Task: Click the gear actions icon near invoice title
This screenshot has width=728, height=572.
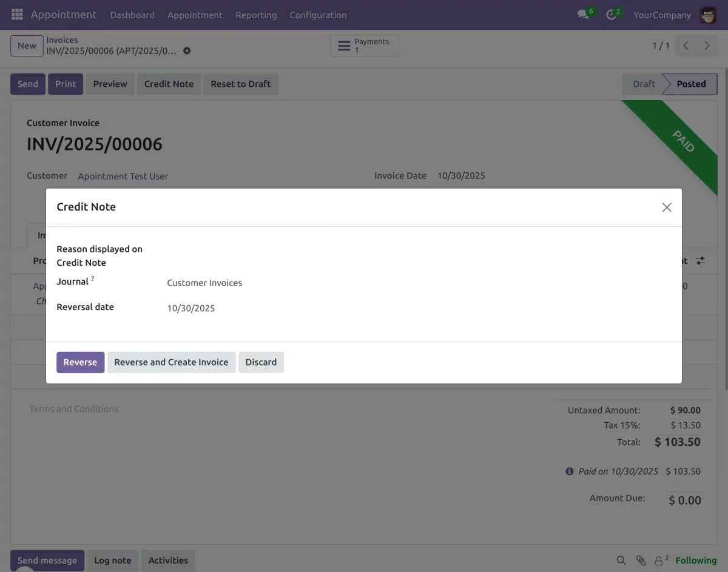Action: [187, 51]
